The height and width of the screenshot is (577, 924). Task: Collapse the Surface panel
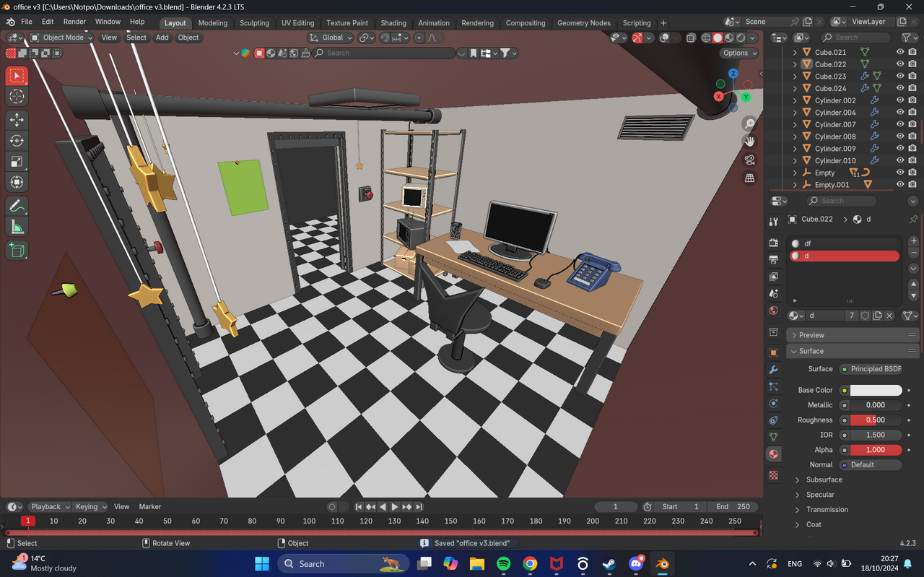853,351
